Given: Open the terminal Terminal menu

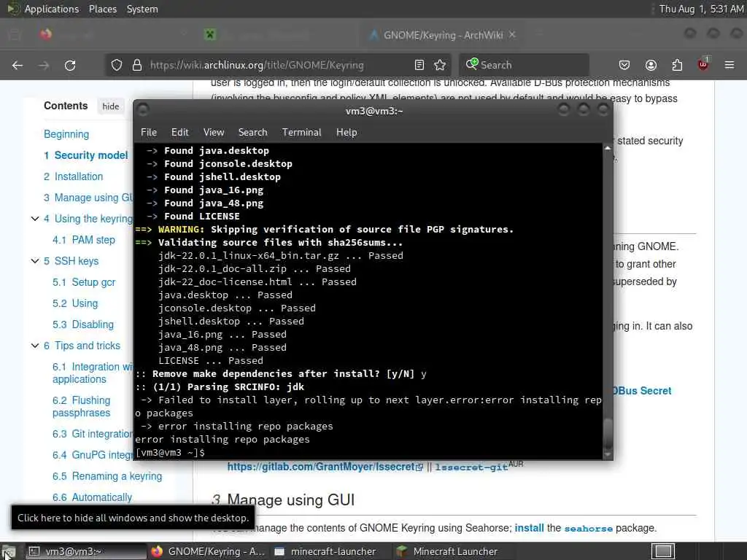Looking at the screenshot, I should [301, 133].
